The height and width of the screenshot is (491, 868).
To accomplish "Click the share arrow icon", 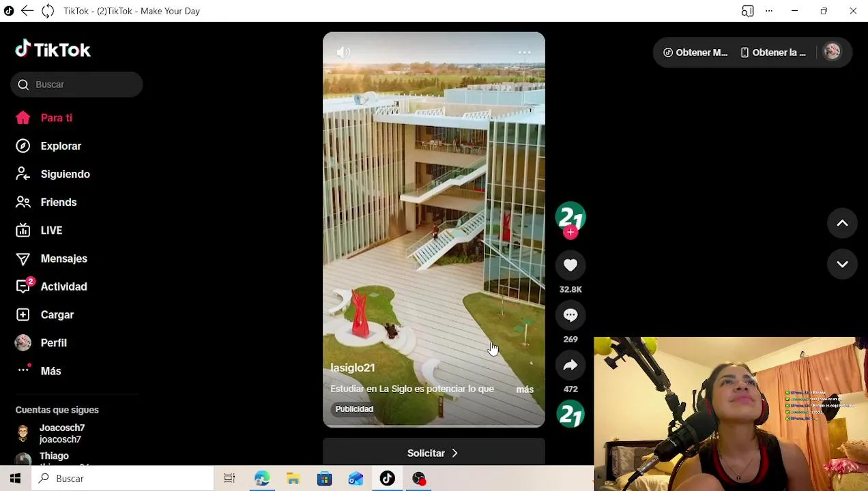I will [570, 365].
